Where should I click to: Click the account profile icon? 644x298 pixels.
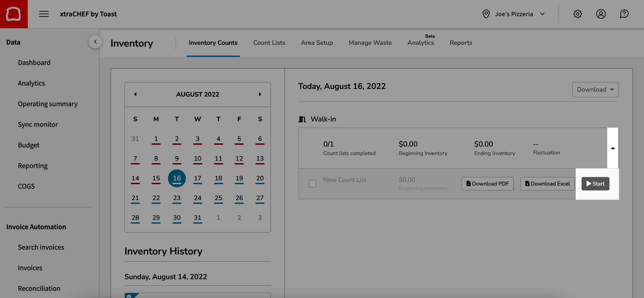pyautogui.click(x=601, y=14)
